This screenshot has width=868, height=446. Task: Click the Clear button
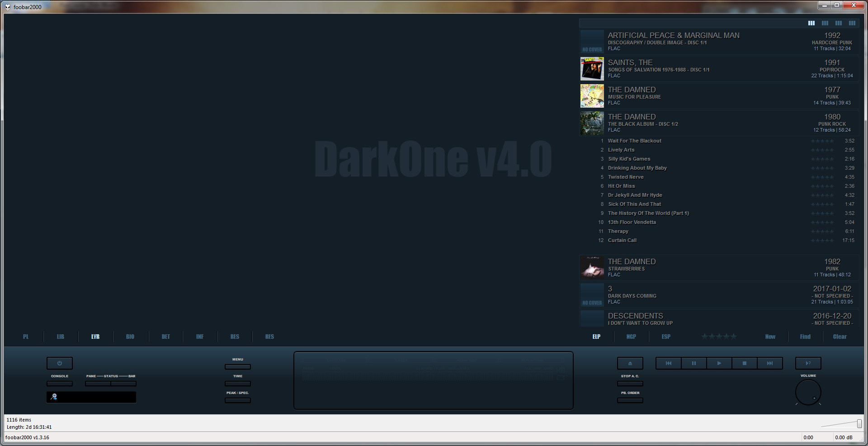pos(840,337)
